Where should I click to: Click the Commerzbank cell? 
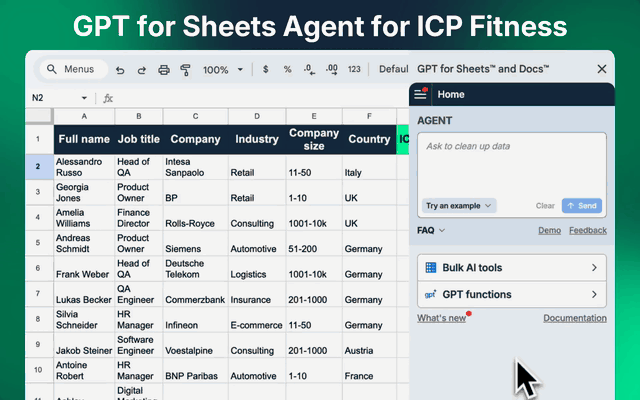point(196,294)
